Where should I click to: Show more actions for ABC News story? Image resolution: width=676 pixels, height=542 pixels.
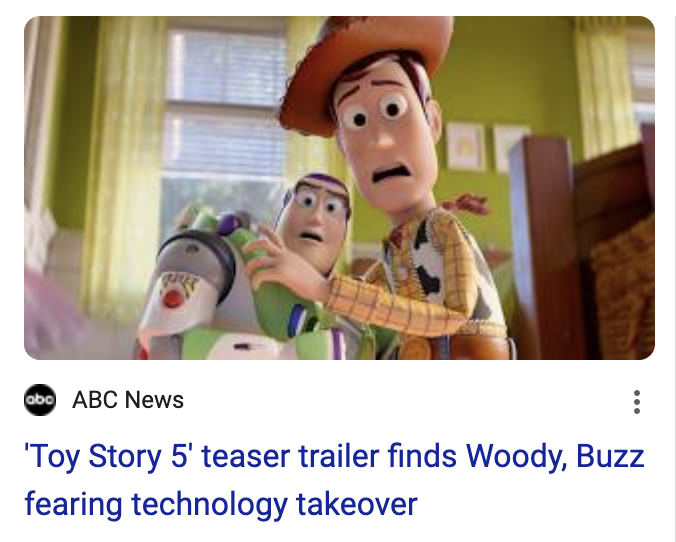pos(637,402)
